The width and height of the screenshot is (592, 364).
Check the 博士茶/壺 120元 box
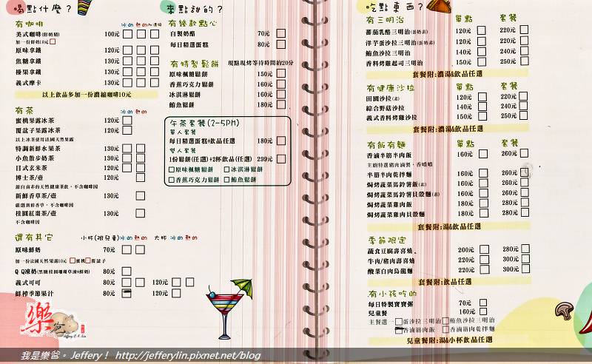[x=141, y=178]
